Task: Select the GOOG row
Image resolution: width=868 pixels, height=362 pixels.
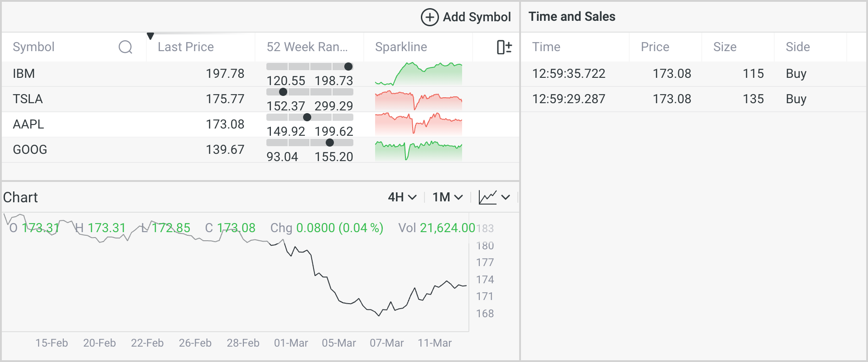Action: [x=260, y=150]
